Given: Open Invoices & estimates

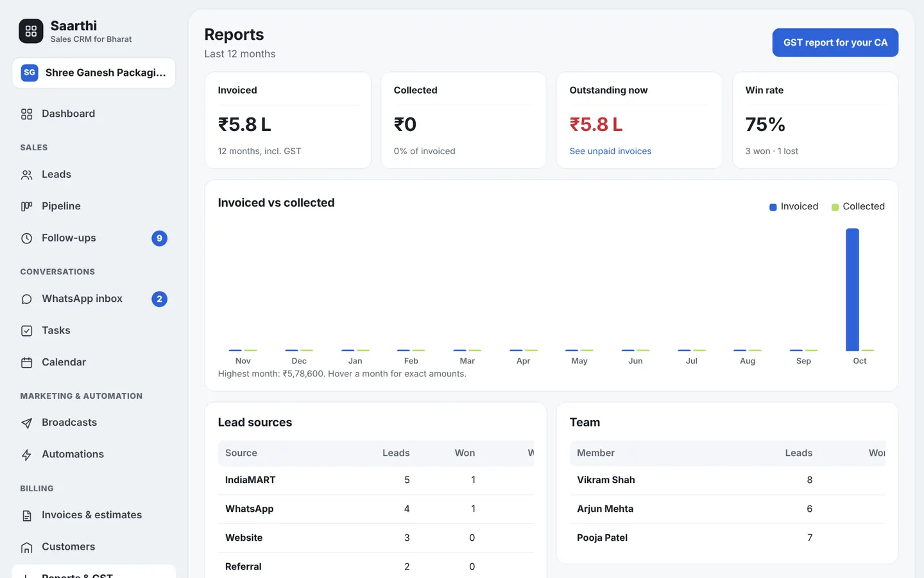Looking at the screenshot, I should (x=94, y=515).
